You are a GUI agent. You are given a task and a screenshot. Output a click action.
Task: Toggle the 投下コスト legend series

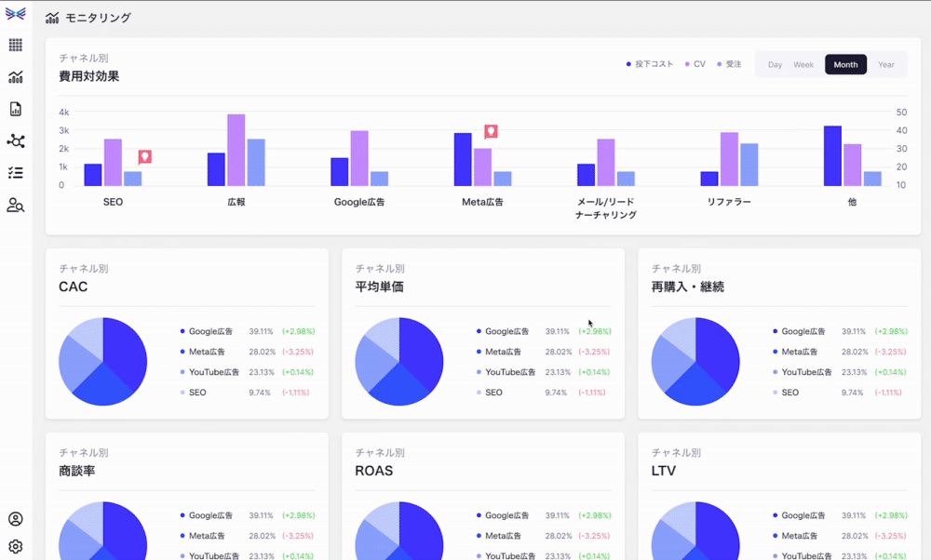[x=650, y=64]
